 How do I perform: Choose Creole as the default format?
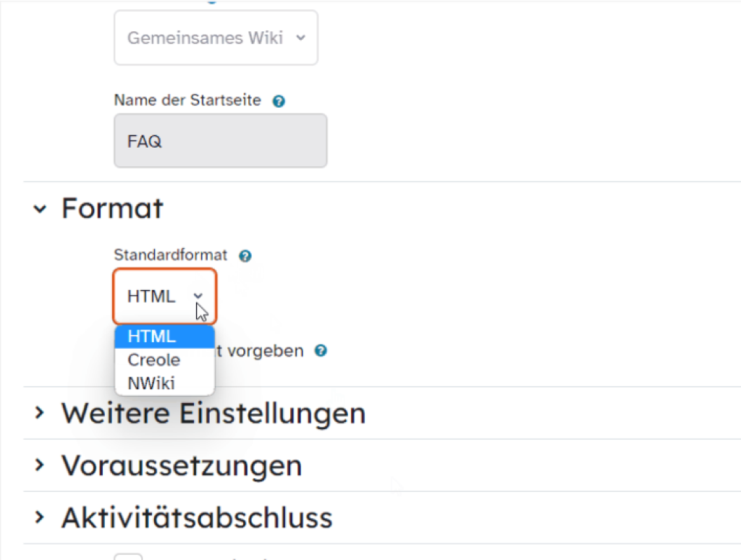click(153, 360)
